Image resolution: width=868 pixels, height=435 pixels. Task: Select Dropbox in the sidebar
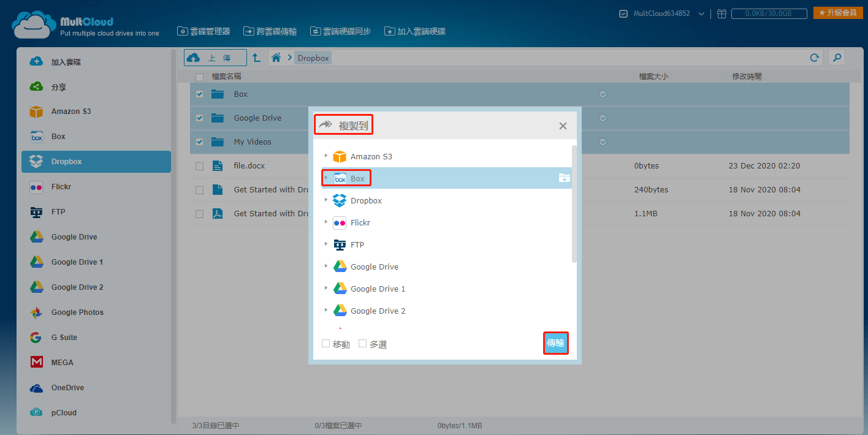click(x=96, y=162)
